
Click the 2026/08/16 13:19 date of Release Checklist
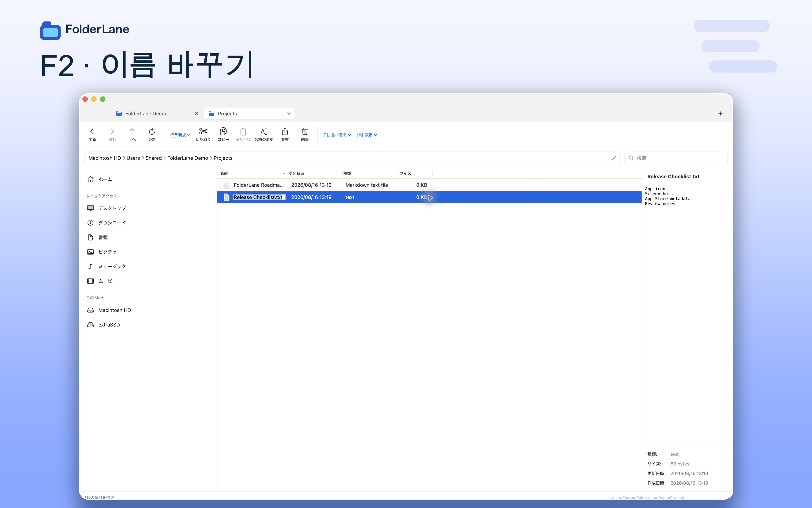311,197
